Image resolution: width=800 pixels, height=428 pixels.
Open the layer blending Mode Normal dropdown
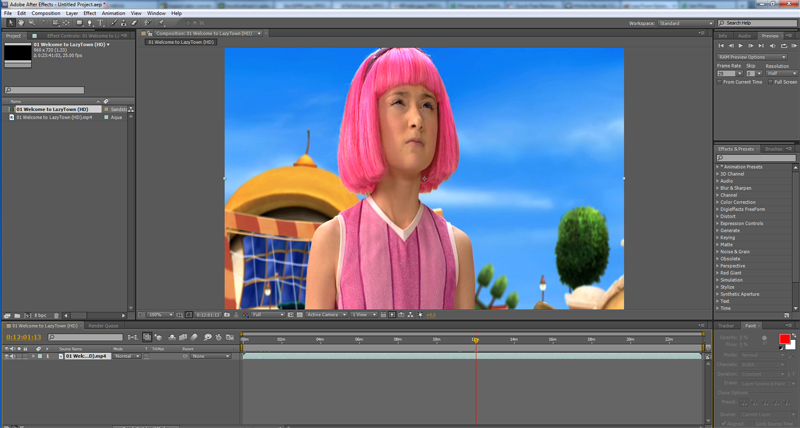(127, 356)
